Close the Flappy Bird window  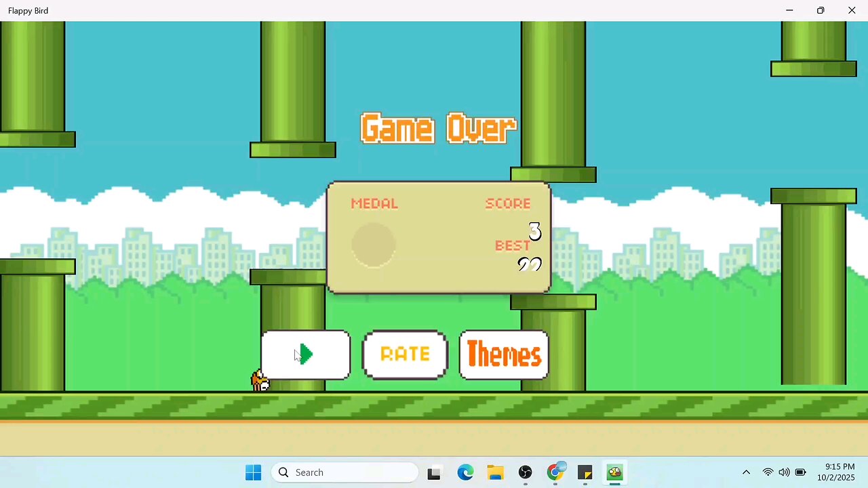[852, 10]
